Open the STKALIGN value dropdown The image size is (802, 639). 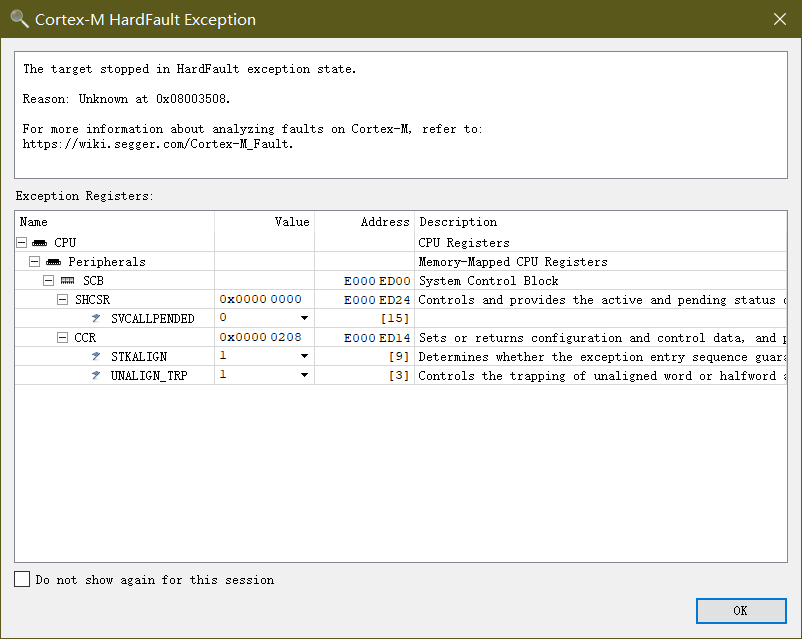tap(304, 356)
